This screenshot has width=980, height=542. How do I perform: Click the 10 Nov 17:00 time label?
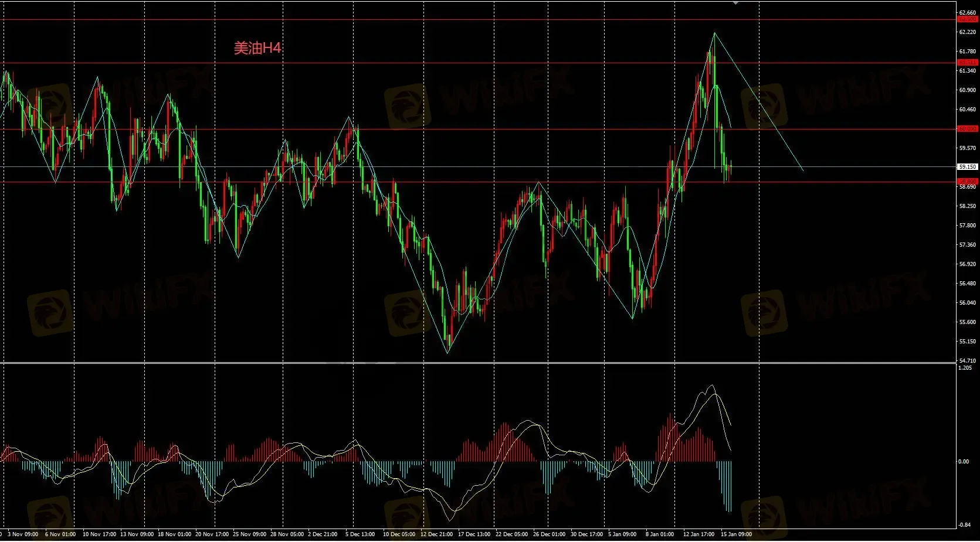click(x=99, y=534)
